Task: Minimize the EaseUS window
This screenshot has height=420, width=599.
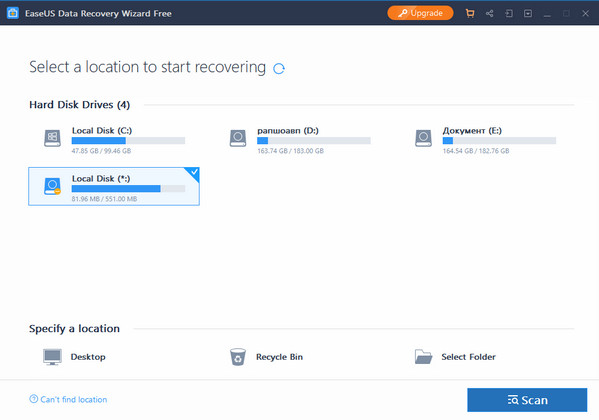Action: point(547,14)
